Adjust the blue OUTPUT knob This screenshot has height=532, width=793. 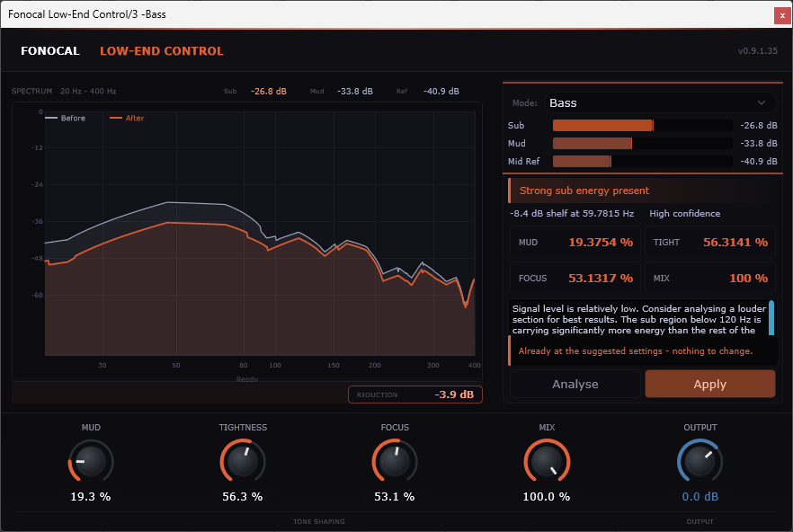click(699, 461)
